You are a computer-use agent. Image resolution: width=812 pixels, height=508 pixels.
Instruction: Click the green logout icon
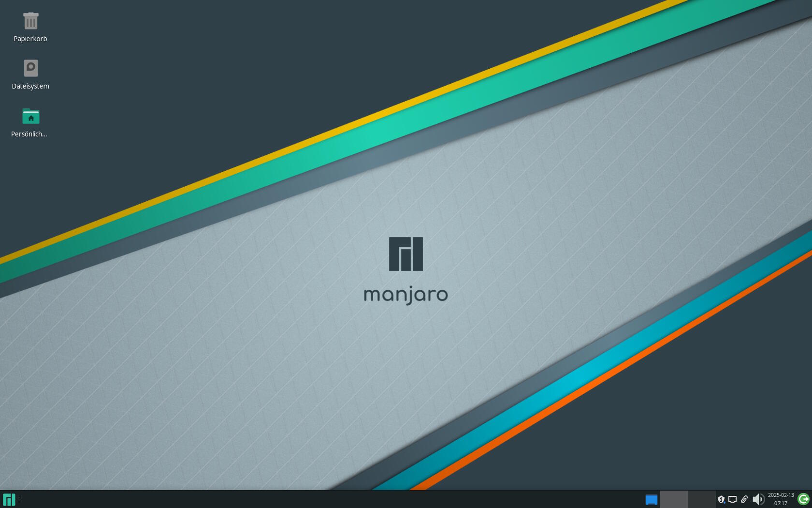coord(803,499)
